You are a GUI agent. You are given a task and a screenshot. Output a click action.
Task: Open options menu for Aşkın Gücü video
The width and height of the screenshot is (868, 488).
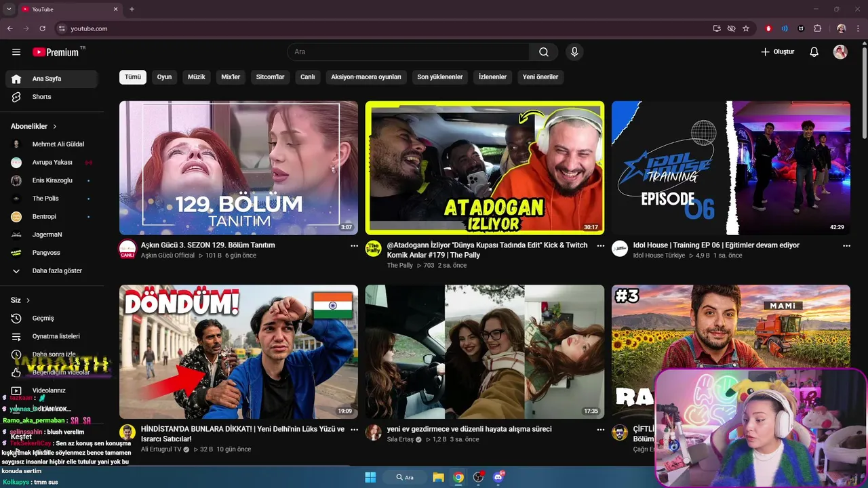tap(354, 246)
